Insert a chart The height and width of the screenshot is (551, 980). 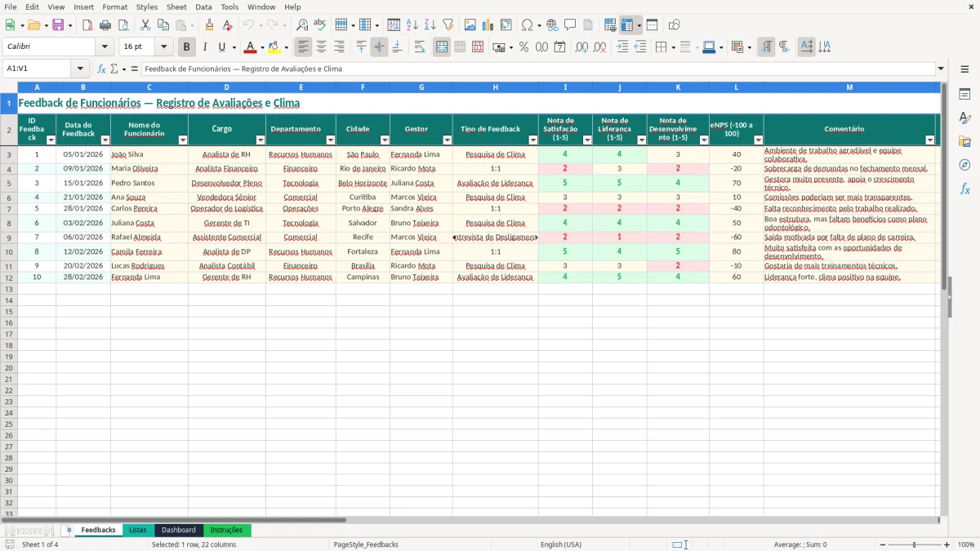click(x=488, y=25)
